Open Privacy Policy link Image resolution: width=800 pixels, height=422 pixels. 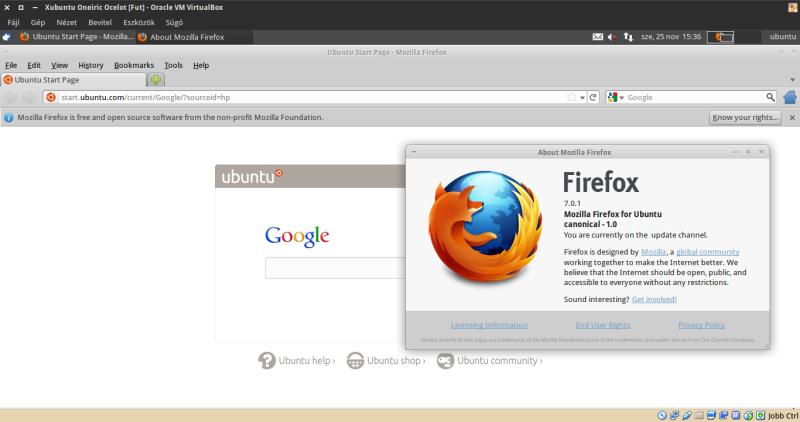(701, 325)
